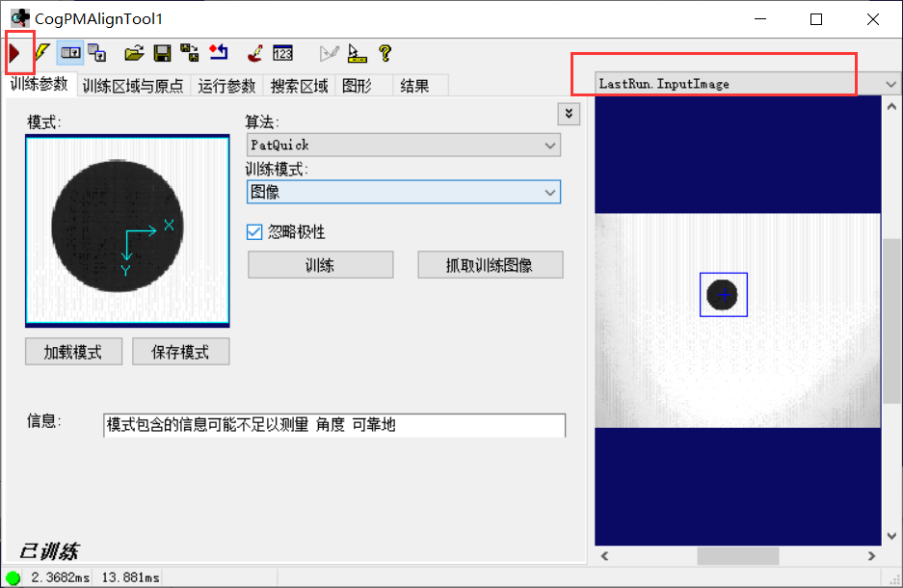This screenshot has height=588, width=903.
Task: Click the open file toolbar icon
Action: point(133,53)
